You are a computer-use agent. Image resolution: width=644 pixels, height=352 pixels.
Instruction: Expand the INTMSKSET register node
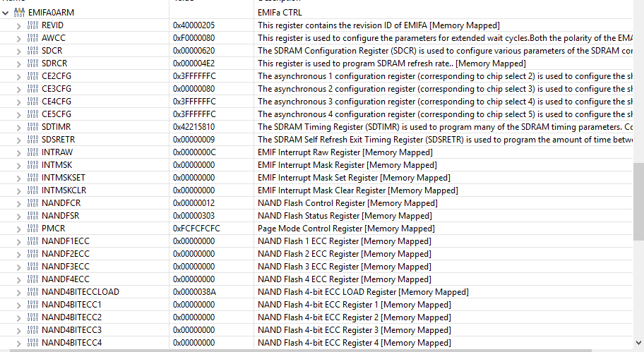(x=18, y=178)
